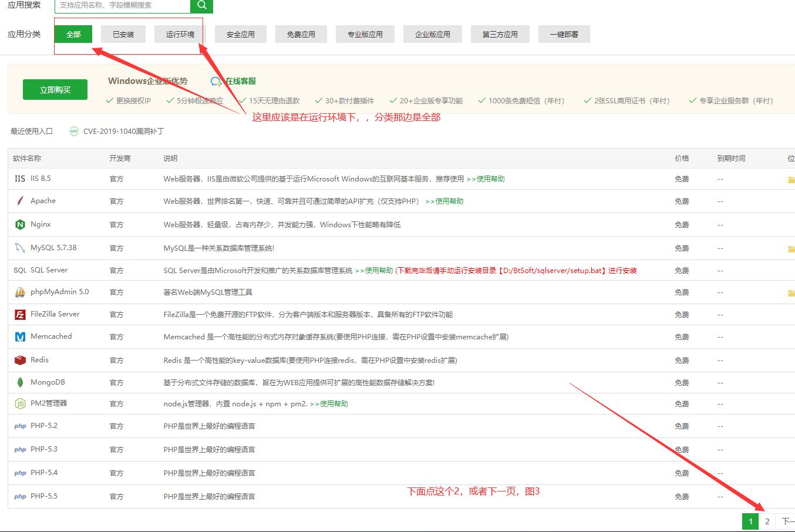795x532 pixels.
Task: Click the IIS 8.5 software icon
Action: [x=20, y=179]
